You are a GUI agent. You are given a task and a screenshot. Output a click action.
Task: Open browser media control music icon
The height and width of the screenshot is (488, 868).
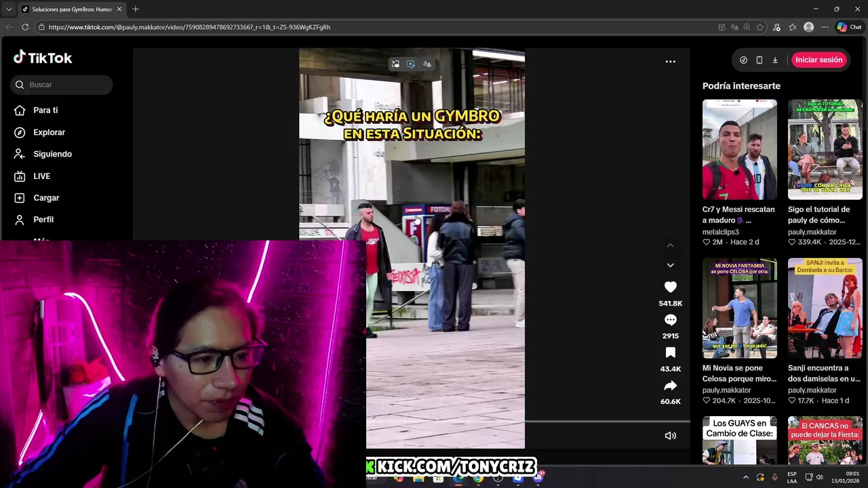[x=776, y=27]
